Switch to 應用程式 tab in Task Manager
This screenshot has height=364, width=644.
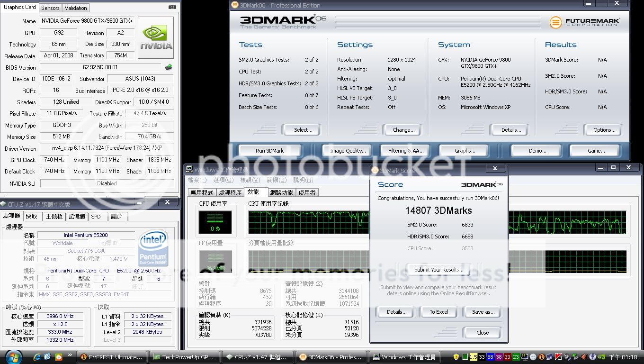(202, 192)
